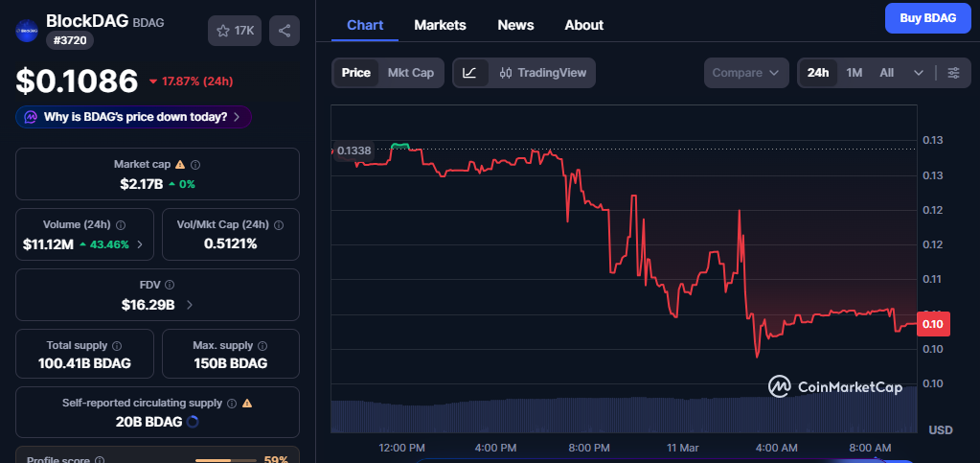
Task: Open chart settings sliders icon
Action: (x=954, y=73)
